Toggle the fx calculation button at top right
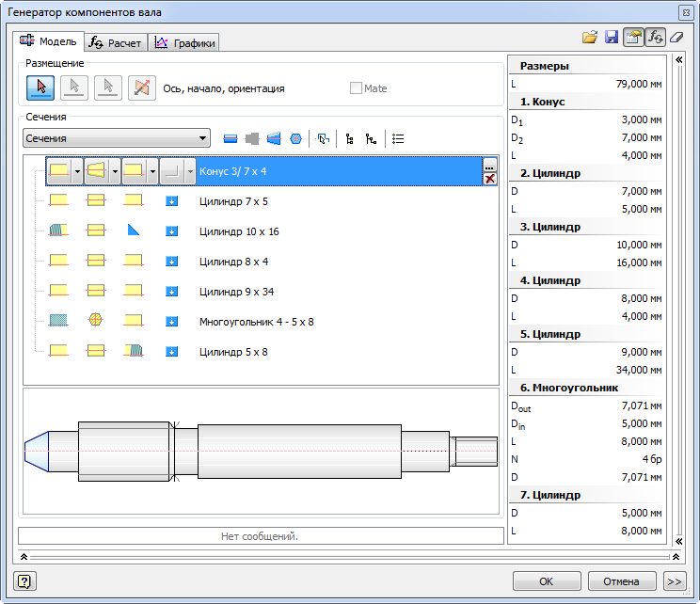 655,38
